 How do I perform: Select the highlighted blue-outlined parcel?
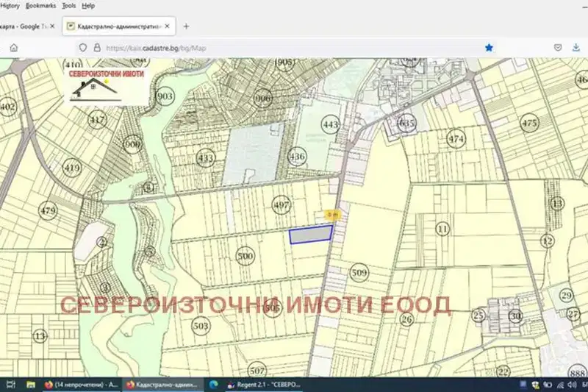tap(311, 235)
